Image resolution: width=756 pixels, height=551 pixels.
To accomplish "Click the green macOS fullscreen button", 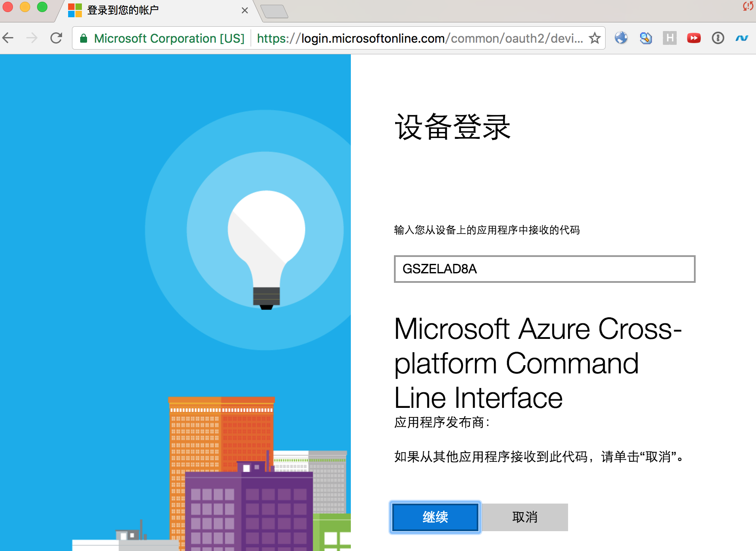I will tap(42, 7).
